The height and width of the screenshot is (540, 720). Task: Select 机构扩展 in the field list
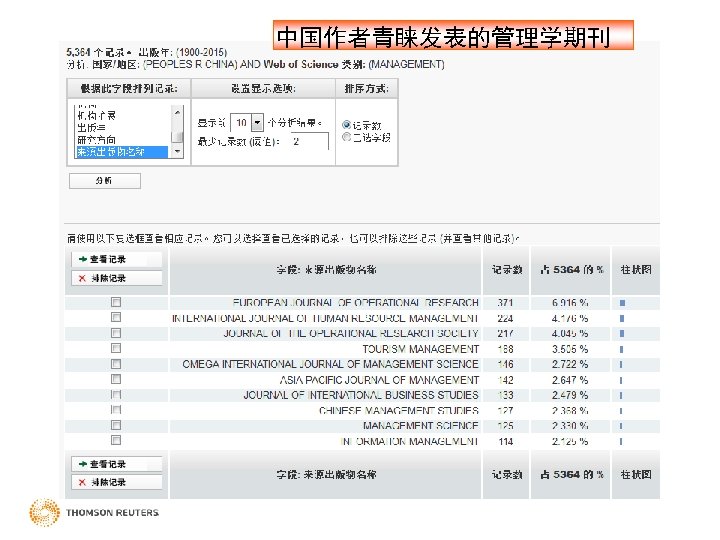pos(96,115)
